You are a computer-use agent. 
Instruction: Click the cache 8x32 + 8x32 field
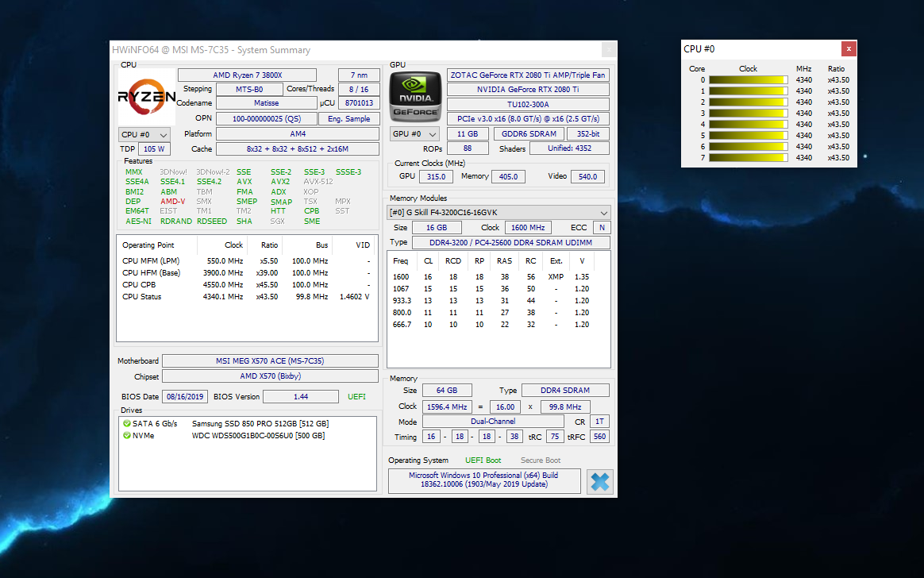pyautogui.click(x=298, y=149)
